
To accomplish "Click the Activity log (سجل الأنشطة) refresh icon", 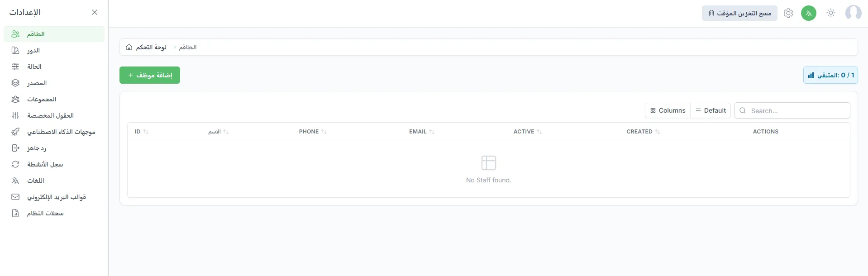I will 15,164.
